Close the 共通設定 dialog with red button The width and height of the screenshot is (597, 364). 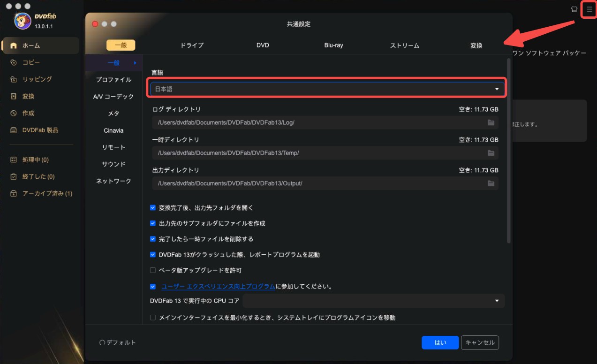(95, 24)
